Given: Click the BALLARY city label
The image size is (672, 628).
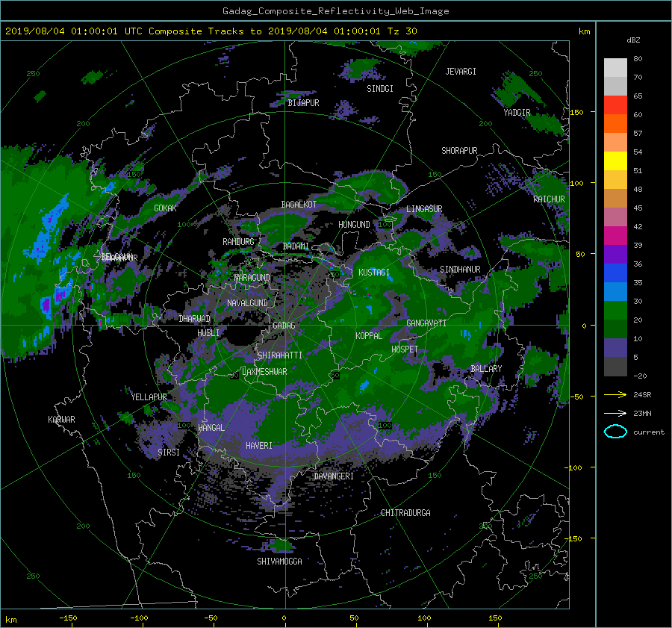Looking at the screenshot, I should coord(486,369).
